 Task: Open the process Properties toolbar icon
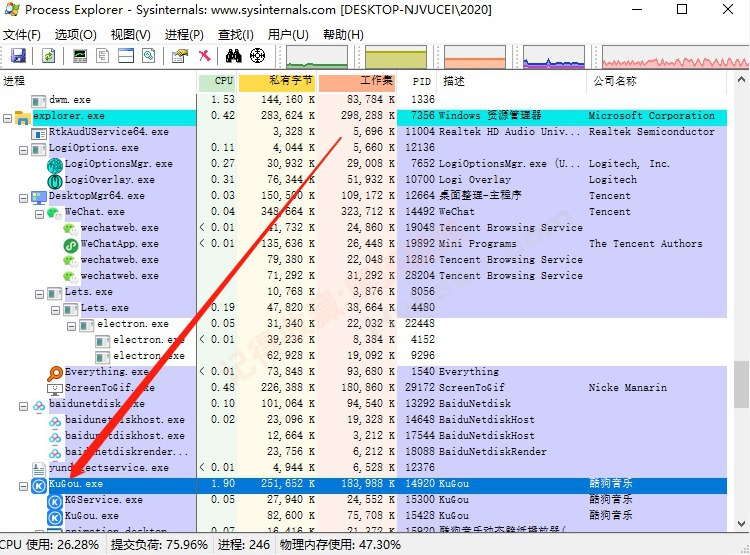pos(180,56)
